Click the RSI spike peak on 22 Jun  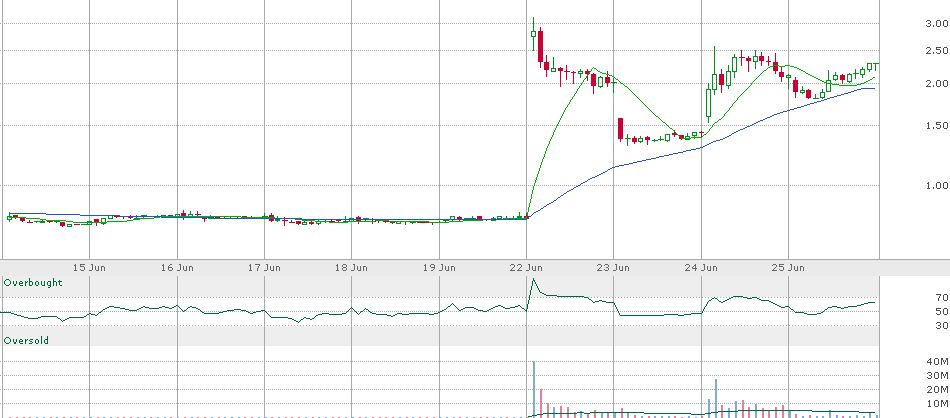pos(533,279)
